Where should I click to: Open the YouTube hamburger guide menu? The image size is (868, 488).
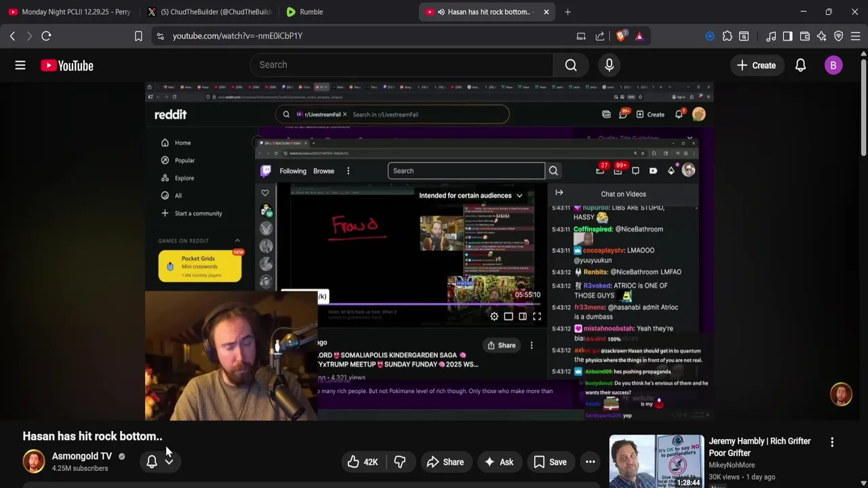20,65
